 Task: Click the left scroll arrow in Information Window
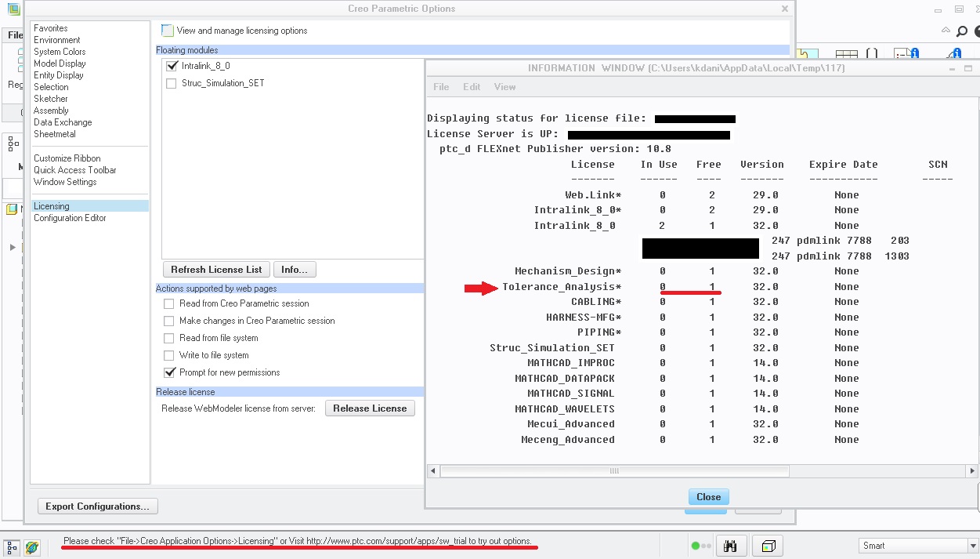click(x=433, y=471)
